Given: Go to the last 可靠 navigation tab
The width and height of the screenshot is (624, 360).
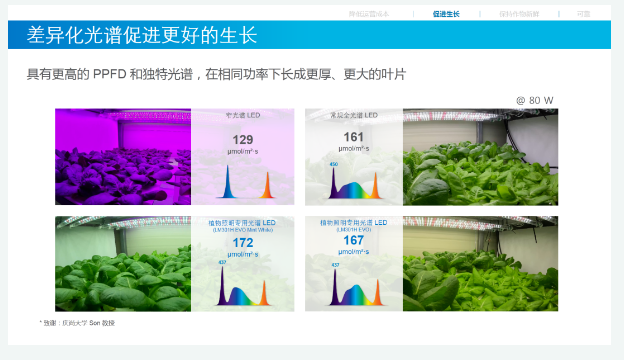Looking at the screenshot, I should [x=583, y=14].
